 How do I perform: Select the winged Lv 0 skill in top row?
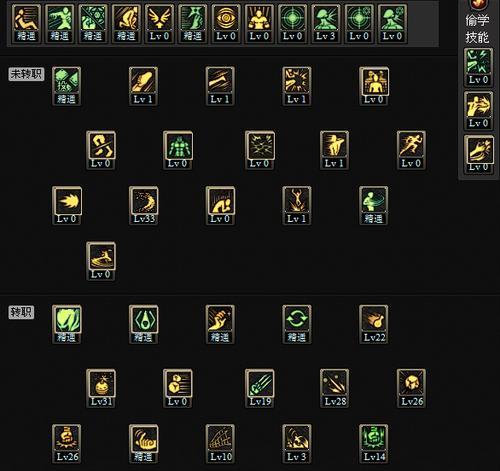coord(159,24)
